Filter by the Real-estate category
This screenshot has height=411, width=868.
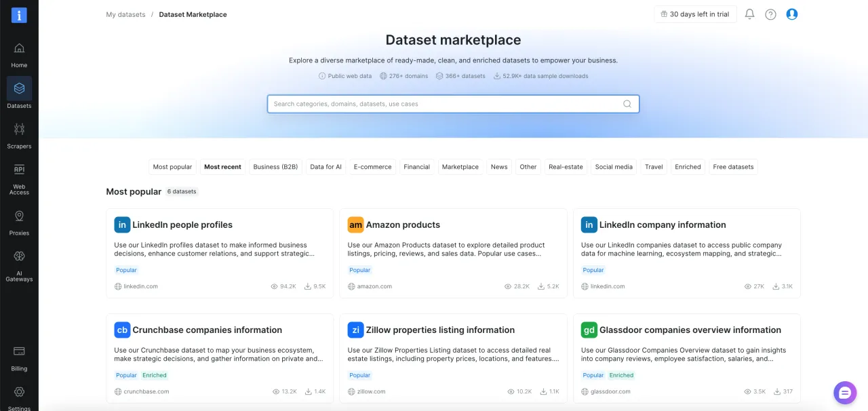pos(566,167)
